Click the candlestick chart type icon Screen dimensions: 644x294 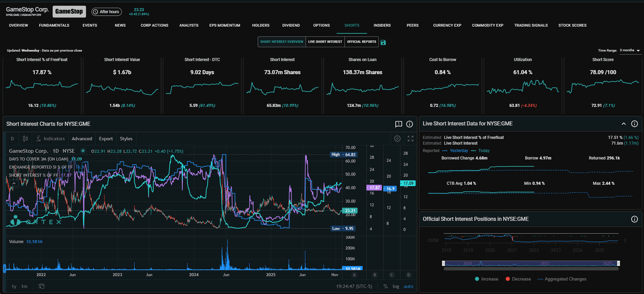click(25, 139)
